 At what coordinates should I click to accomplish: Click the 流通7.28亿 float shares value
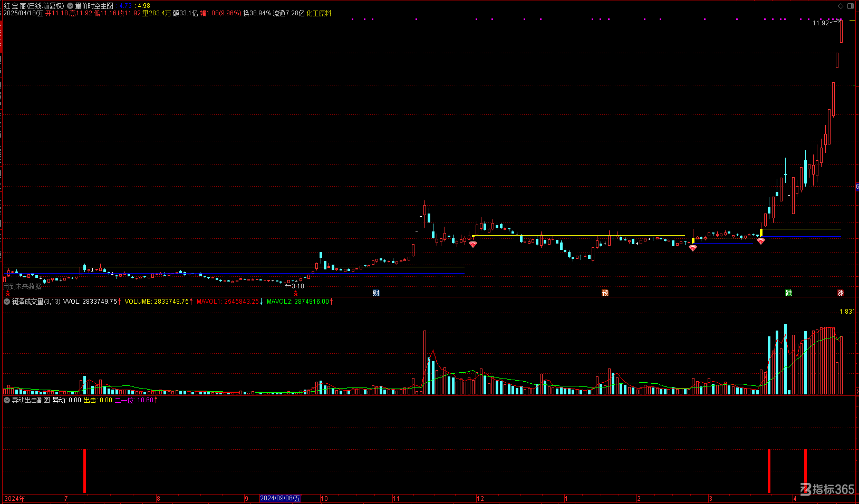coord(288,13)
